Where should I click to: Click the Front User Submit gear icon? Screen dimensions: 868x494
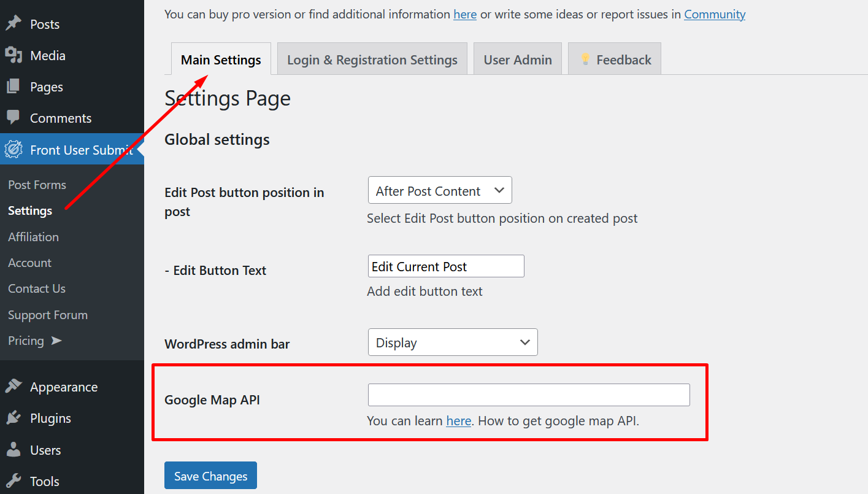pos(13,149)
